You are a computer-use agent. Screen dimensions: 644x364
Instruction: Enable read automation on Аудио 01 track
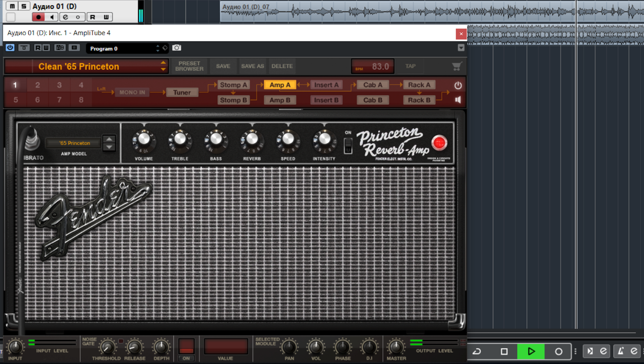click(x=93, y=17)
